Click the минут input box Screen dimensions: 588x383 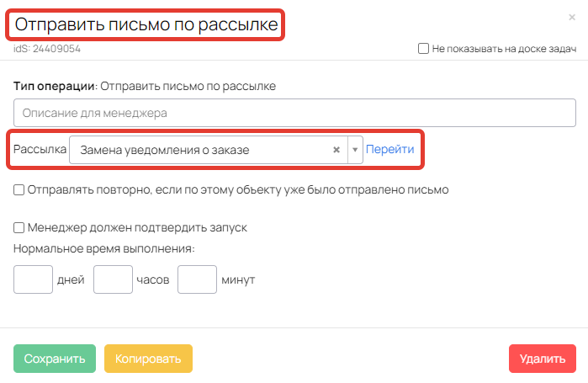pyautogui.click(x=197, y=279)
